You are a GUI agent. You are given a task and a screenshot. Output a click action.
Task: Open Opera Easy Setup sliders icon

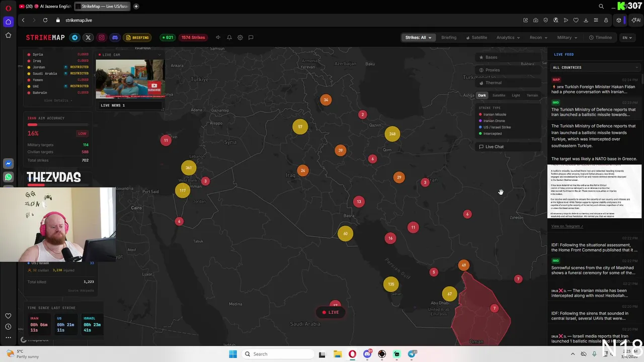(596, 20)
